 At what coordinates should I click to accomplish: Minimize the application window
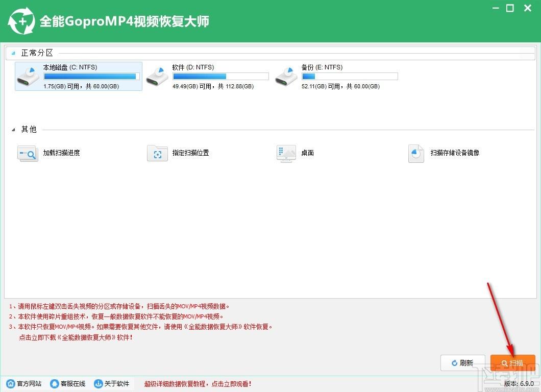(496, 8)
